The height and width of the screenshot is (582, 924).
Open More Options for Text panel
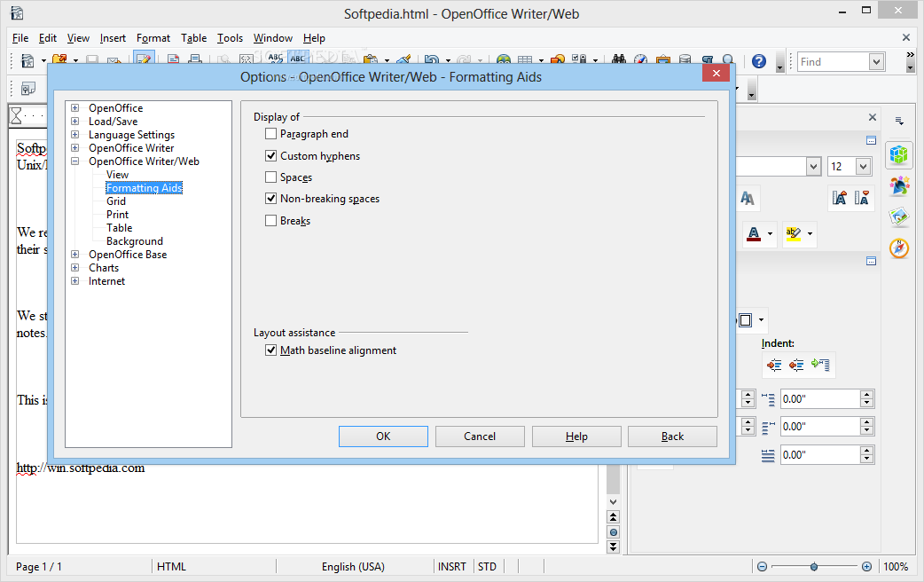pyautogui.click(x=871, y=140)
